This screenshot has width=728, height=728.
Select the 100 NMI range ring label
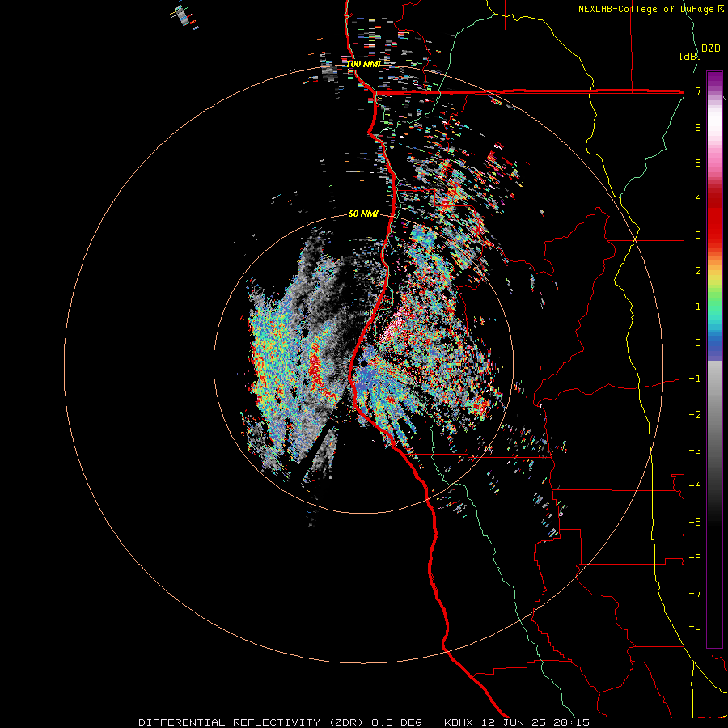(x=363, y=64)
